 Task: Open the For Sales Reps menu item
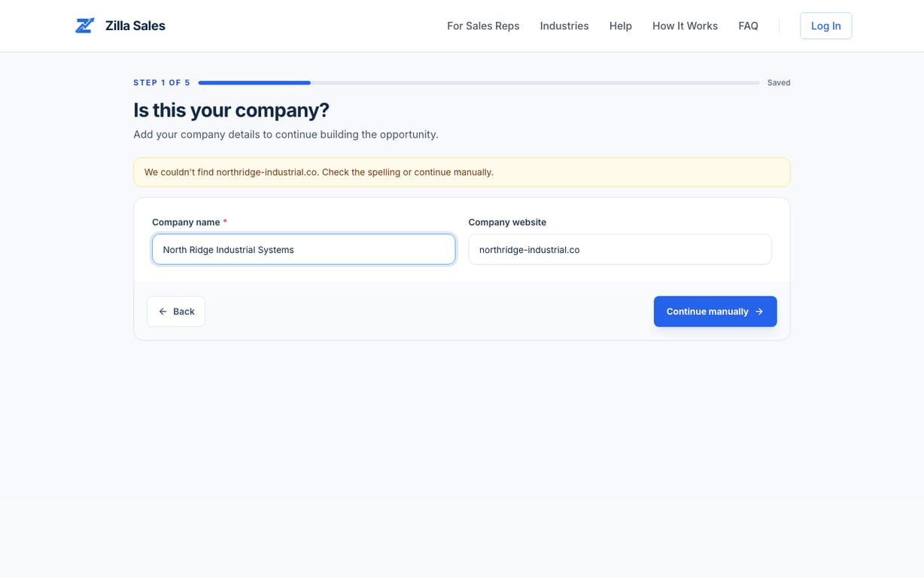point(483,26)
